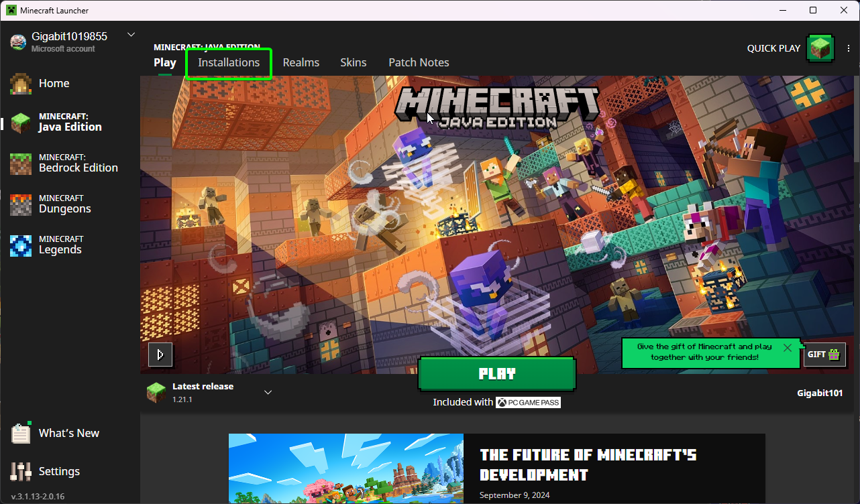860x504 pixels.
Task: Launch the game with the PLAY button
Action: (497, 374)
